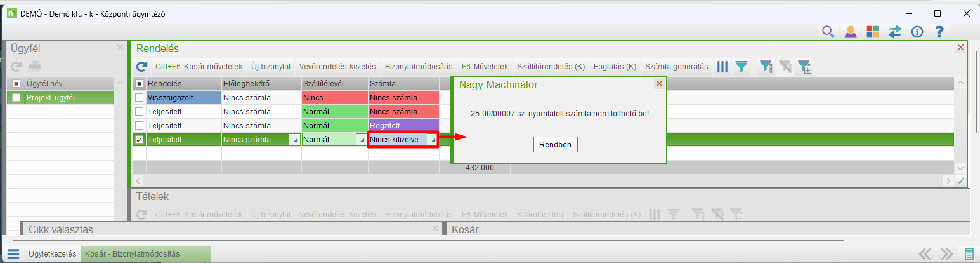Click Bizonylatmódosítás in Rendelés toolbar
This screenshot has height=263, width=980.
(x=419, y=66)
